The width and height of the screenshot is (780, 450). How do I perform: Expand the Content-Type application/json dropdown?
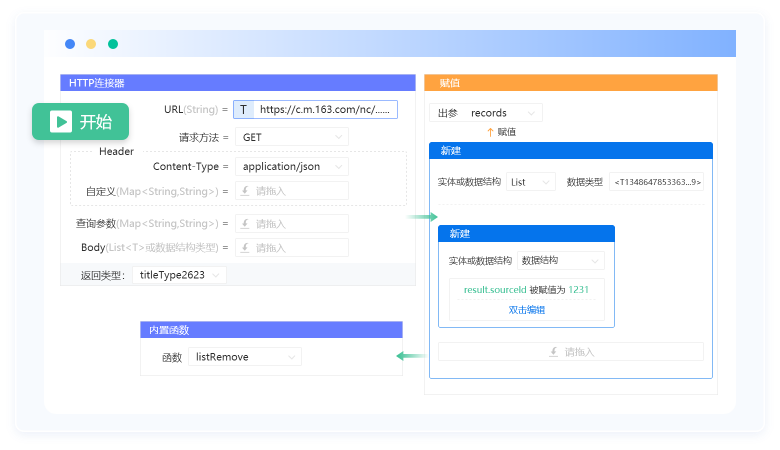[x=291, y=166]
